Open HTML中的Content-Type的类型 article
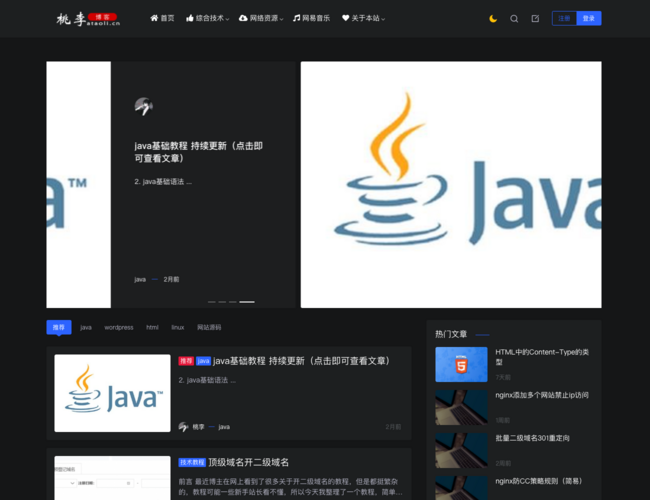This screenshot has height=500, width=650. [542, 357]
